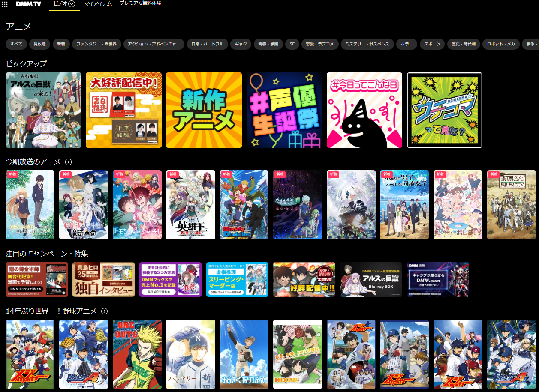Image resolution: width=539 pixels, height=392 pixels.
Task: Open the 好評配信中!! campaign banner
Action: (x=304, y=280)
